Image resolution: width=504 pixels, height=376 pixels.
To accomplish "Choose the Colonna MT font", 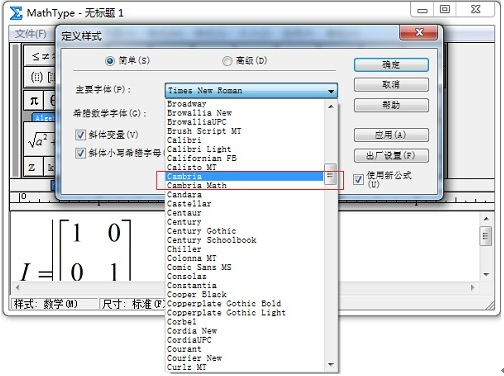I will point(244,258).
